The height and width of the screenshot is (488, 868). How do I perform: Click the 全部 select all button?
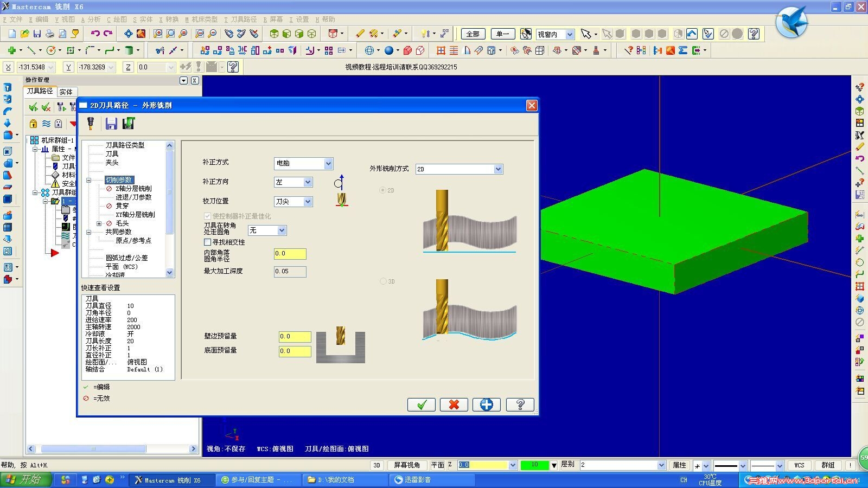[x=473, y=34]
